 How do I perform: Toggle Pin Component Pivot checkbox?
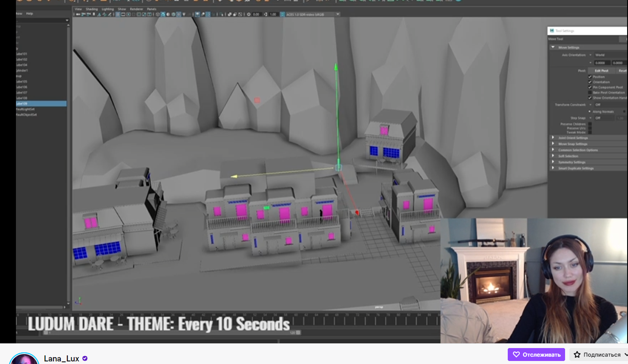pos(590,87)
